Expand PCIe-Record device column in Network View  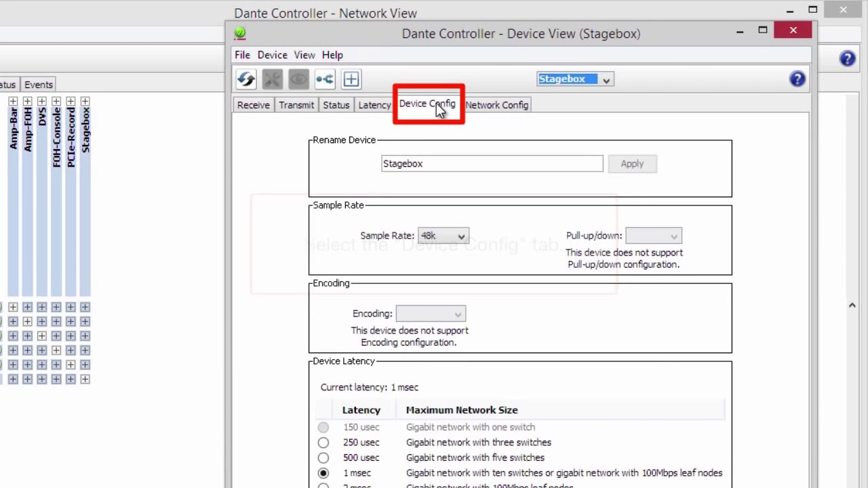point(71,101)
